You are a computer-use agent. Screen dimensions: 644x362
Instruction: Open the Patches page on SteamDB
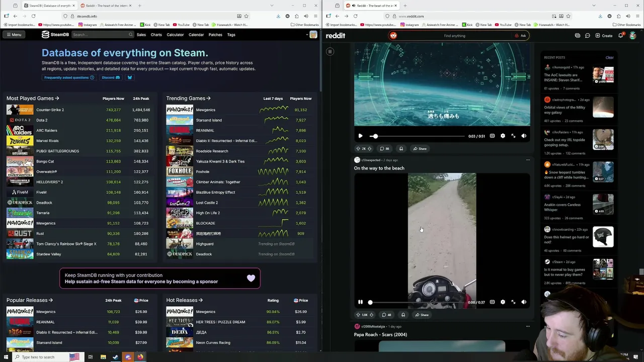pos(215,35)
